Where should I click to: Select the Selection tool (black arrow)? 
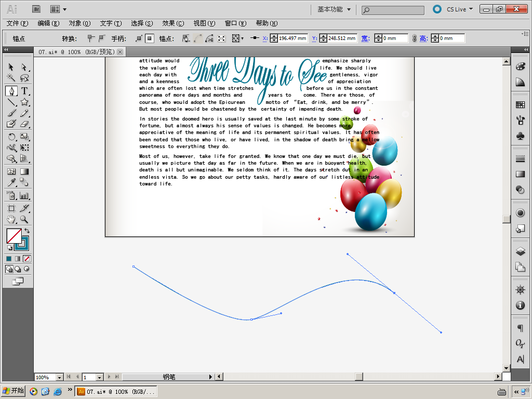pyautogui.click(x=11, y=67)
